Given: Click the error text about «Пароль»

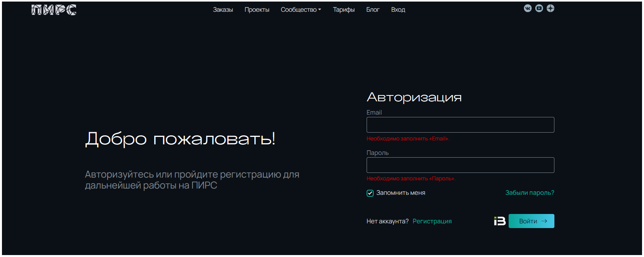Looking at the screenshot, I should pyautogui.click(x=411, y=178).
